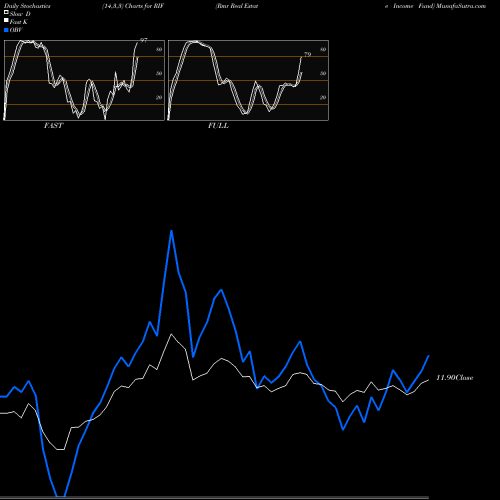500x500 pixels.
Task: Click the 97 value on FAST chart
Action: (x=143, y=40)
